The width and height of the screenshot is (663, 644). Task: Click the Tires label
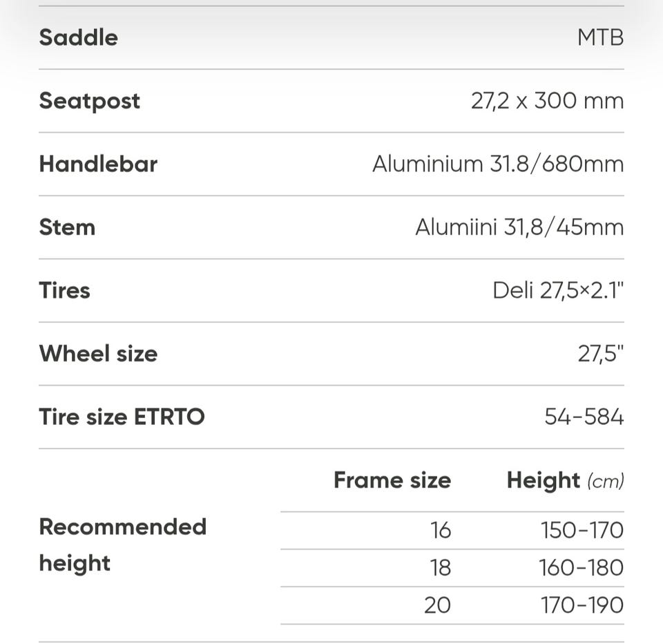pyautogui.click(x=64, y=290)
